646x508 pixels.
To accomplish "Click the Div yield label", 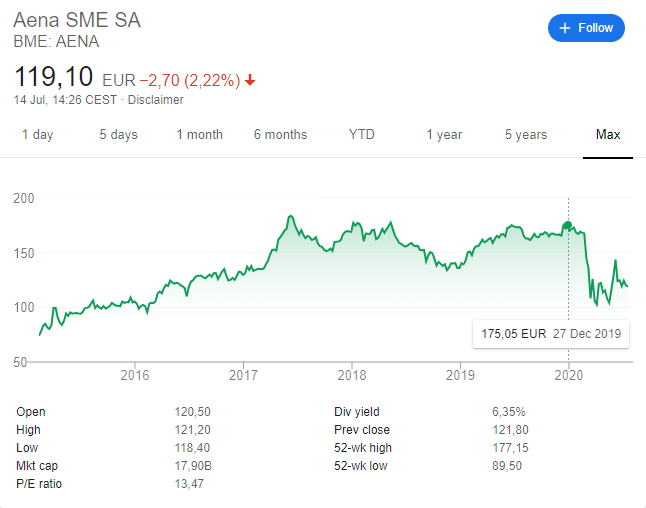I will point(357,412).
